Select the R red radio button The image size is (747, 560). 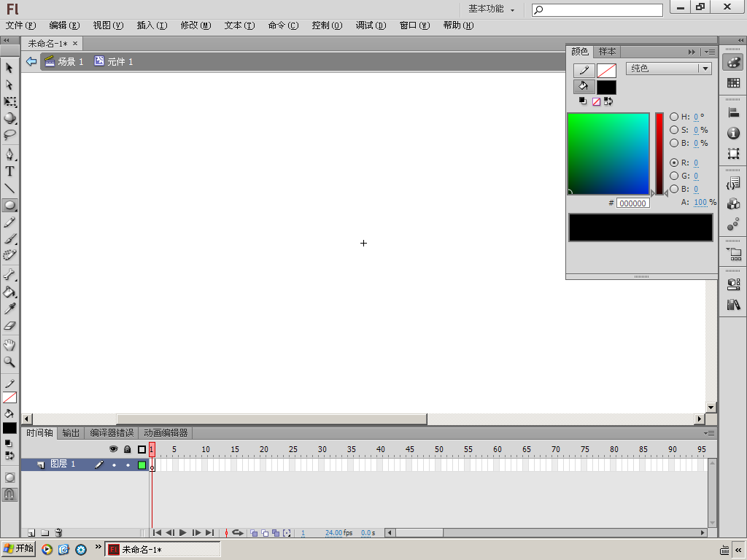click(x=673, y=163)
